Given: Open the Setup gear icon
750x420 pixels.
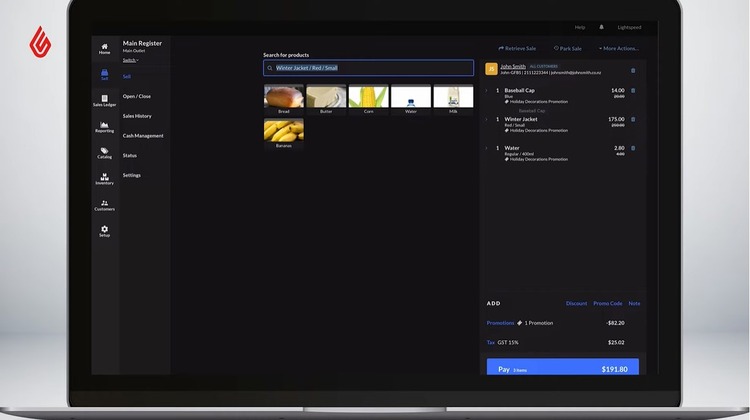Looking at the screenshot, I should point(104,230).
